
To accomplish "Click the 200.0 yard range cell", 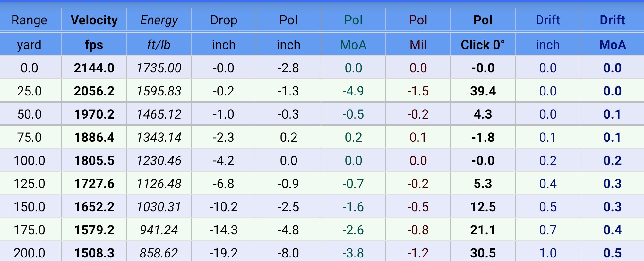I will (29, 253).
